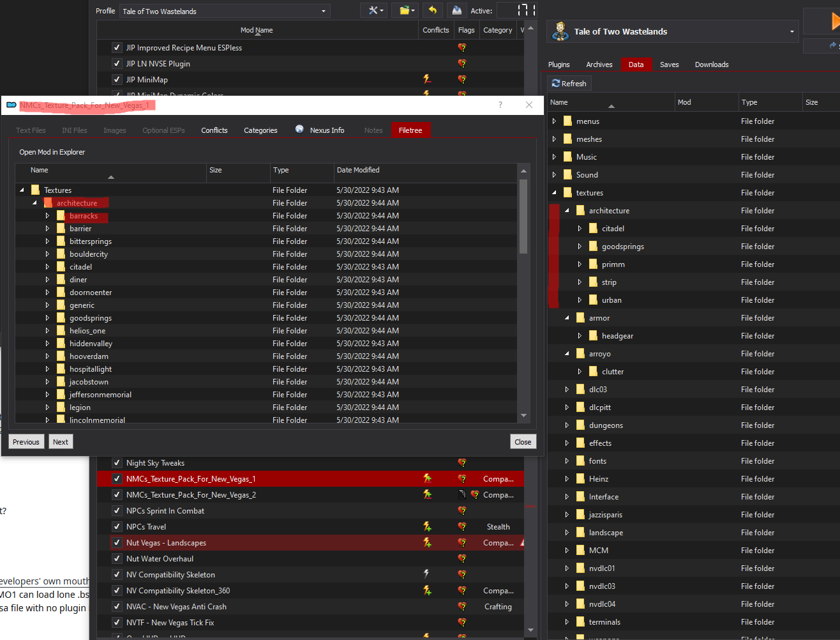Click the create backup icon beside Active counter
The width and height of the screenshot is (840, 640).
coord(456,10)
